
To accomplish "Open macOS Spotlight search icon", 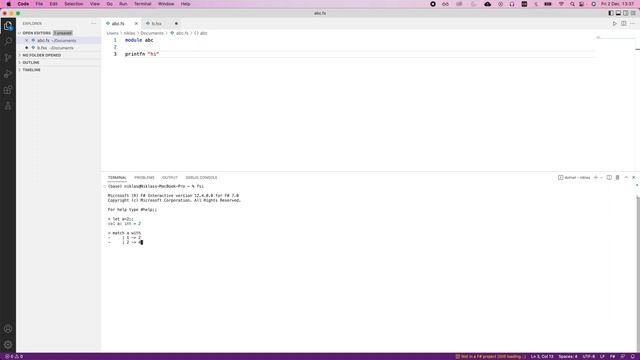I will [572, 4].
